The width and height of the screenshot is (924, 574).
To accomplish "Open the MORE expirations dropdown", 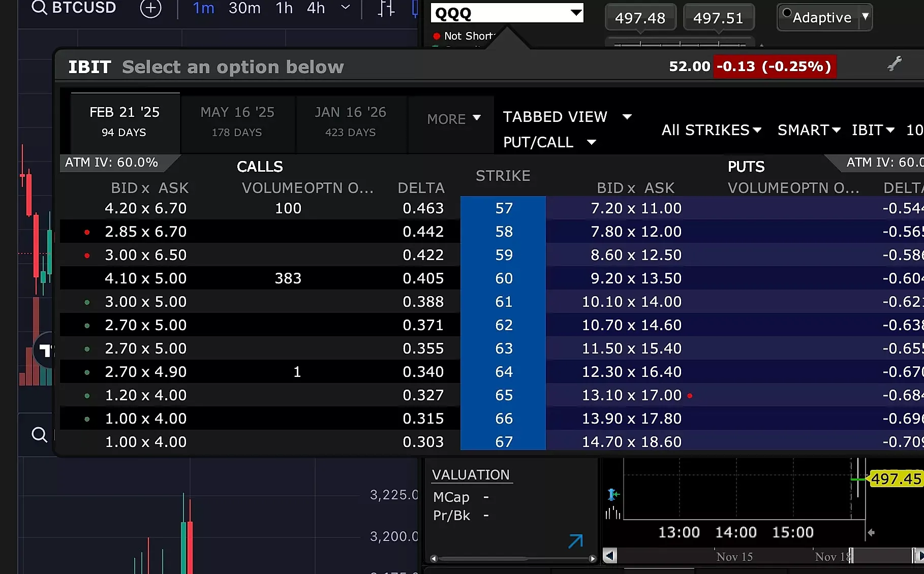I will (x=453, y=119).
